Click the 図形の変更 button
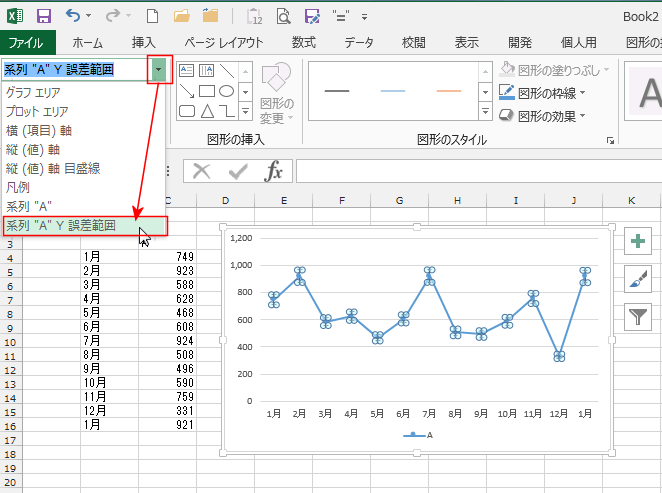Screen dimensions: 662x493 (276, 95)
